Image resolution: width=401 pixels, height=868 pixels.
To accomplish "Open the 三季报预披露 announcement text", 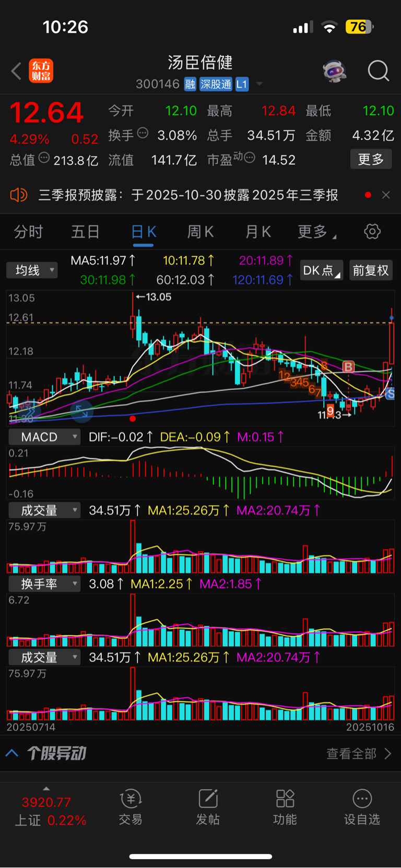I will (x=188, y=195).
